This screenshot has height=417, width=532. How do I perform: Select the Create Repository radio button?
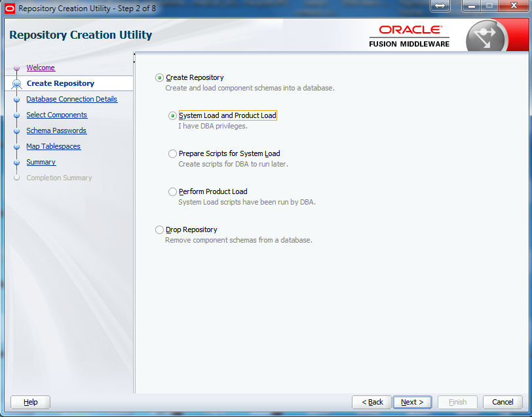point(159,78)
